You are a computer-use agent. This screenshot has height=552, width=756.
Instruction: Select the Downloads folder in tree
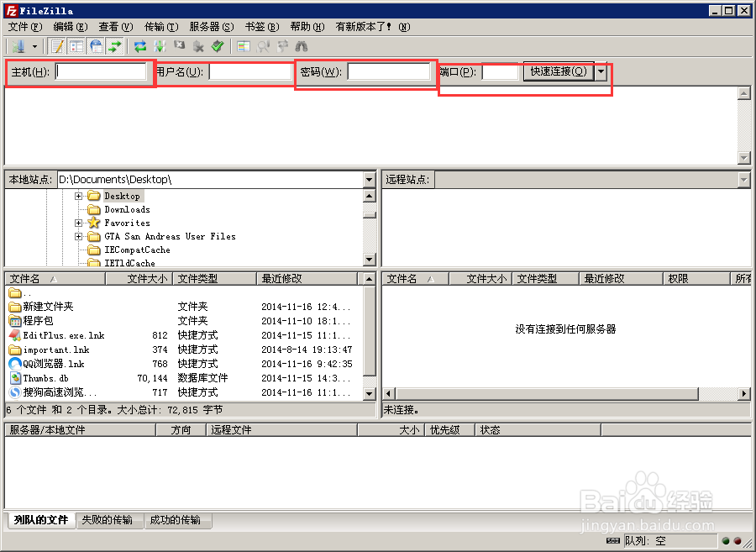pos(128,210)
